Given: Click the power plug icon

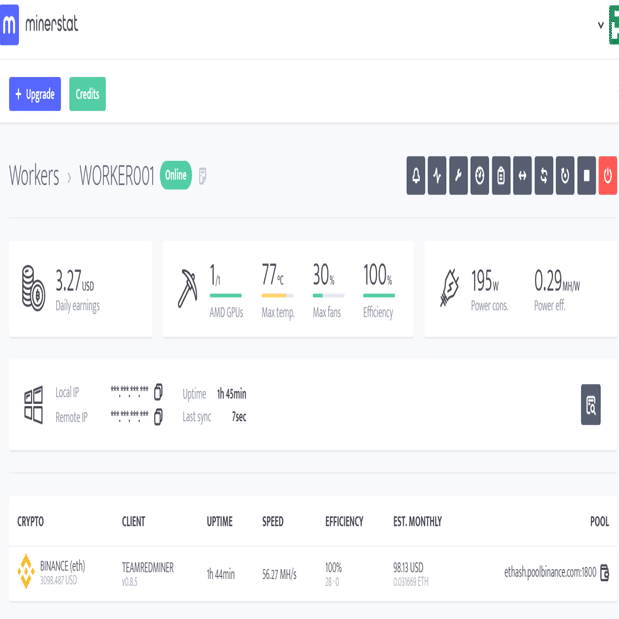Looking at the screenshot, I should point(450,288).
